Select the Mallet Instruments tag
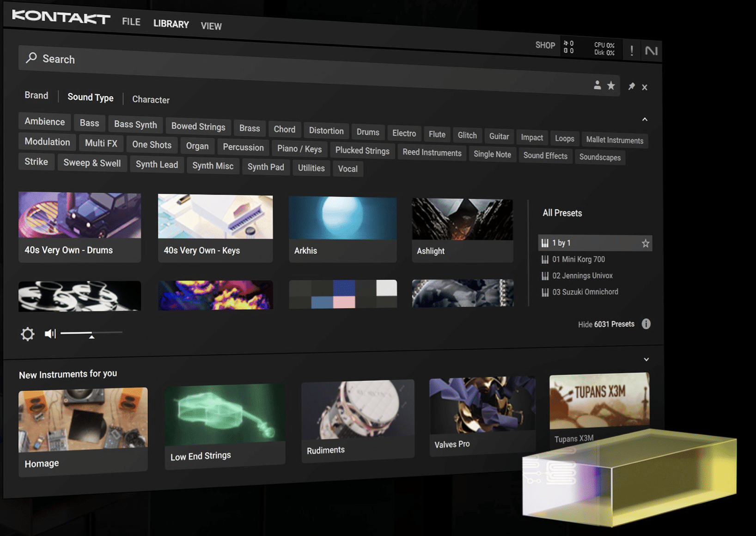Screen dimensions: 756x536 [x=615, y=140]
